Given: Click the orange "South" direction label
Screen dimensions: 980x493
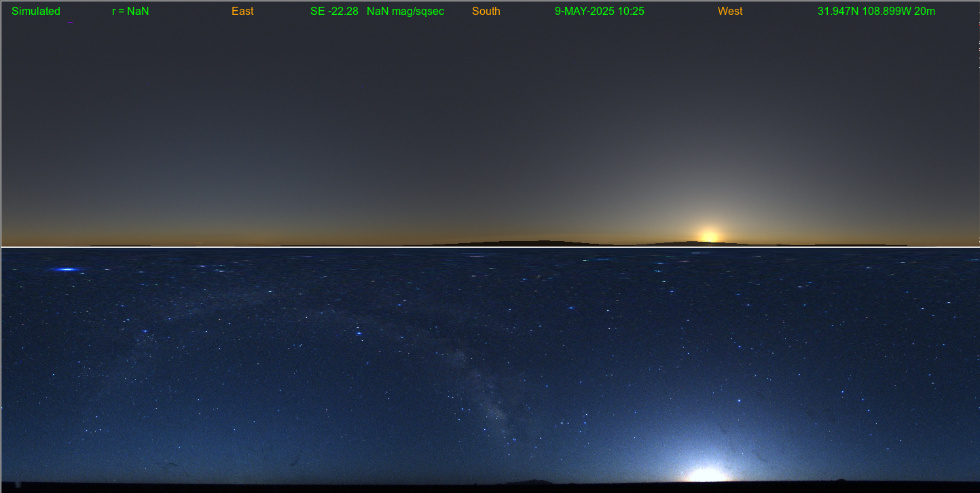Looking at the screenshot, I should [486, 11].
